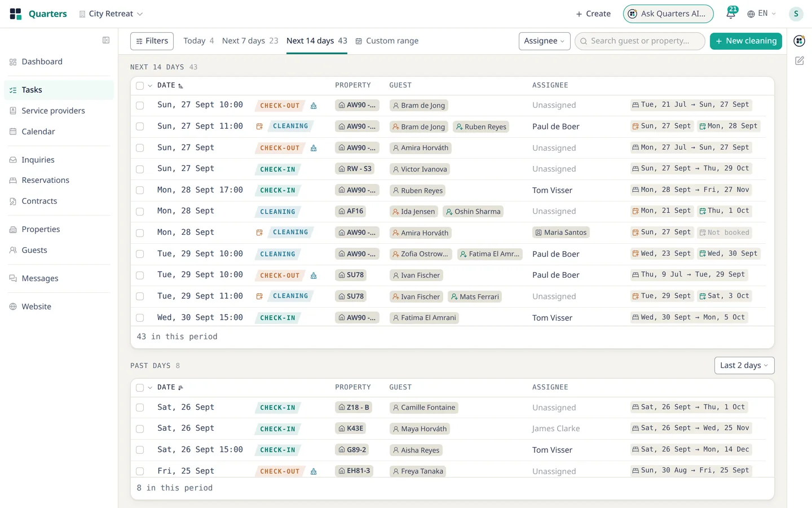Screen dimensions: 812x508
Task: Click the Website globe sidebar icon
Action: click(x=13, y=306)
